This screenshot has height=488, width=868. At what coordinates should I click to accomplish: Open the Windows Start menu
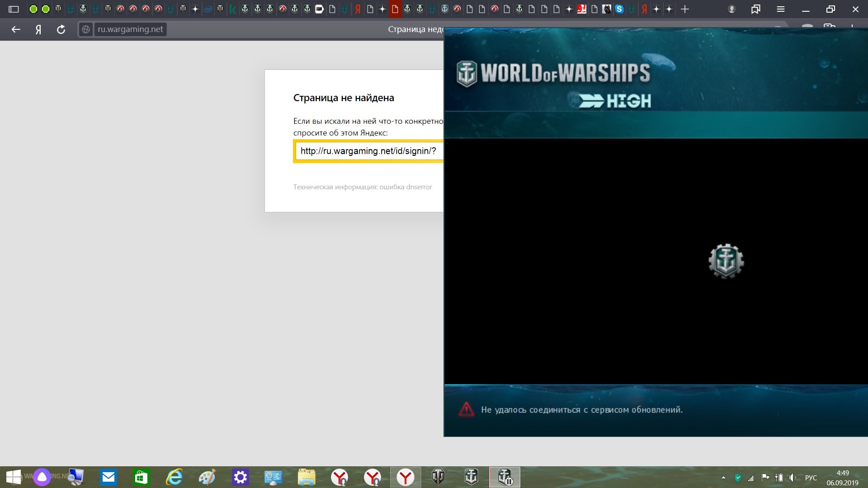pos(14,477)
